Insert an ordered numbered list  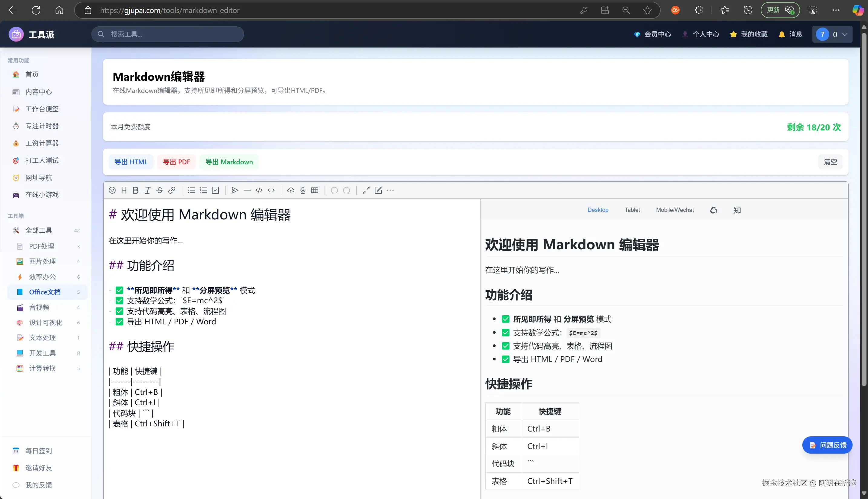[x=204, y=190]
